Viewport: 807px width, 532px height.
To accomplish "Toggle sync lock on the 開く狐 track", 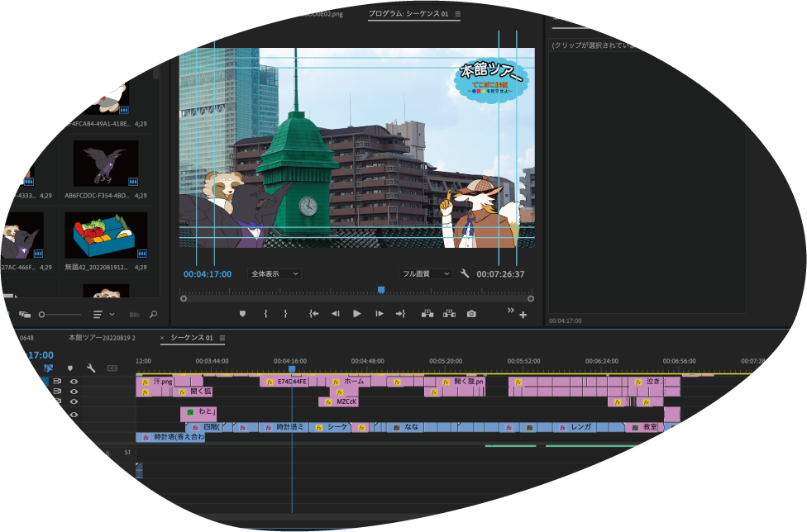I will 58,392.
